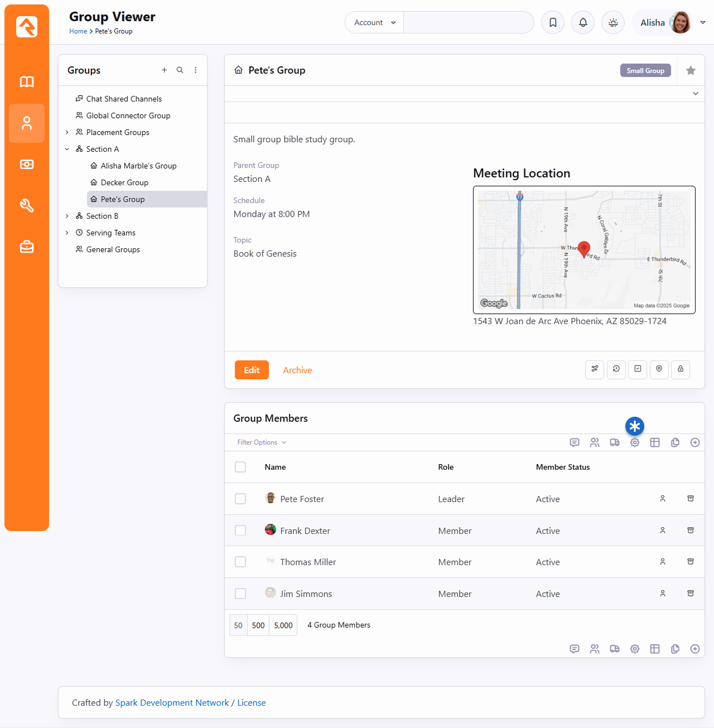The width and height of the screenshot is (714, 728).
Task: Open the wrench tools sidebar icon
Action: (x=27, y=206)
